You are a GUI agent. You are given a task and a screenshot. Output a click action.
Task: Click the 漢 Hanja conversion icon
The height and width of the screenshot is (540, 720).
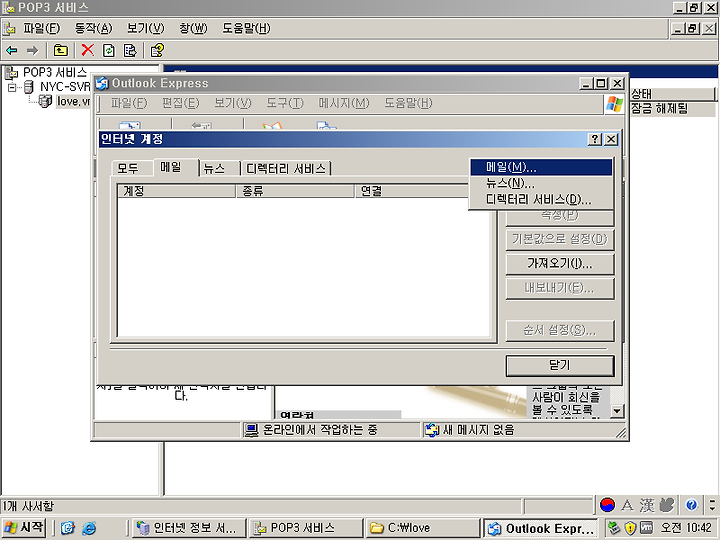(x=647, y=505)
